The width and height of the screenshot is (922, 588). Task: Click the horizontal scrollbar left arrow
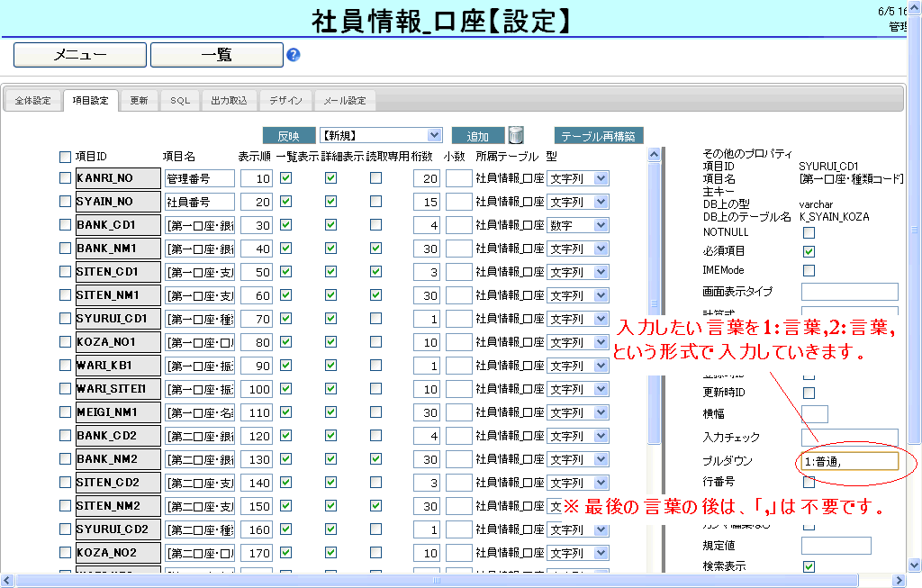click(x=7, y=581)
